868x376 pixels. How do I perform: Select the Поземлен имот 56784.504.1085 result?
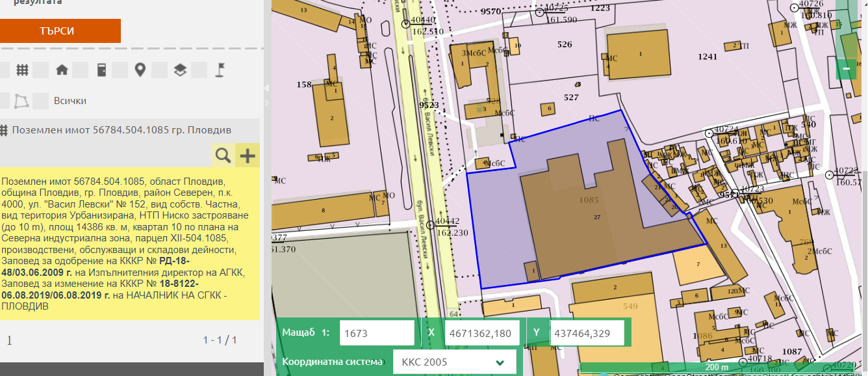coord(121,130)
